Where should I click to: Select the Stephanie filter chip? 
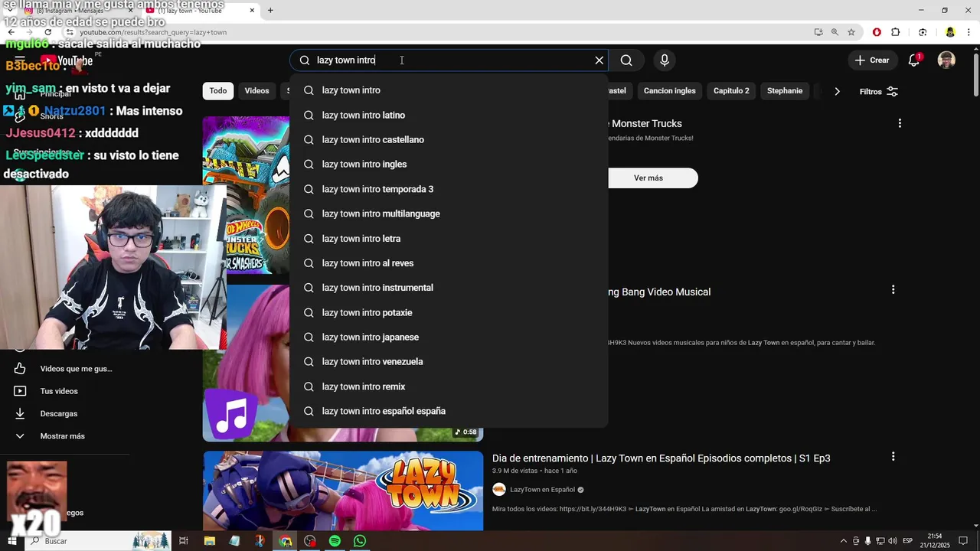click(x=785, y=91)
